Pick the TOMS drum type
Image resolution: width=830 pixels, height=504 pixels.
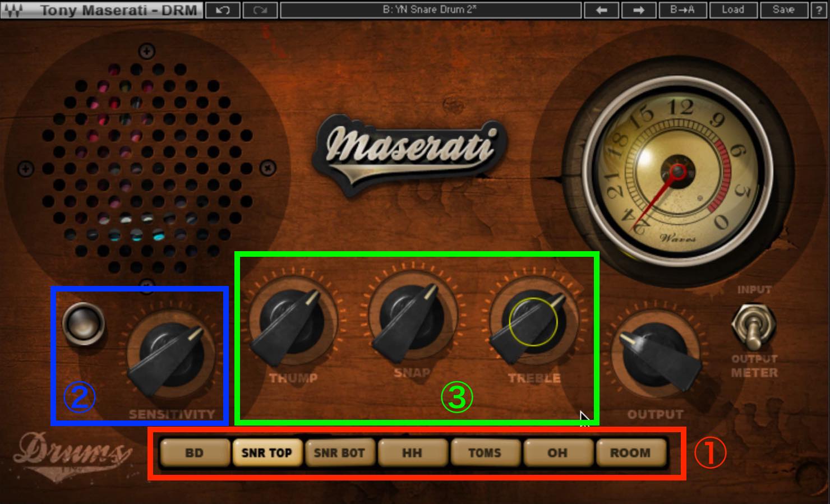(x=485, y=452)
